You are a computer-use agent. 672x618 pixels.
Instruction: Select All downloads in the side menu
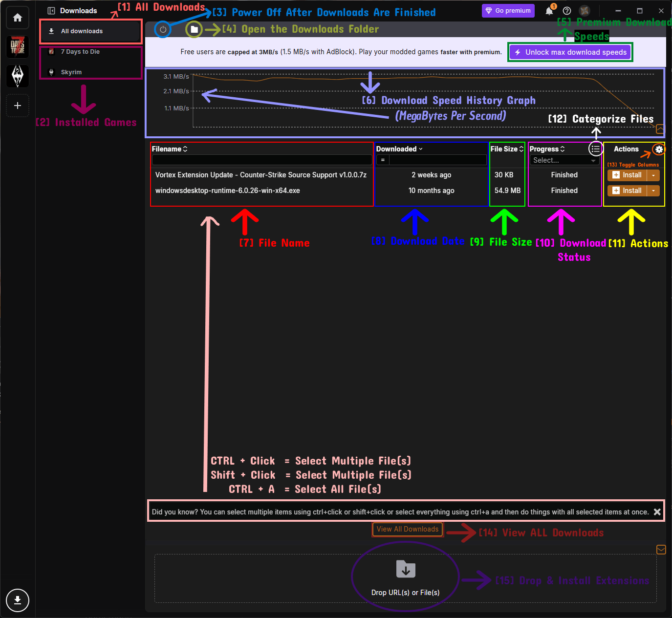pos(91,31)
